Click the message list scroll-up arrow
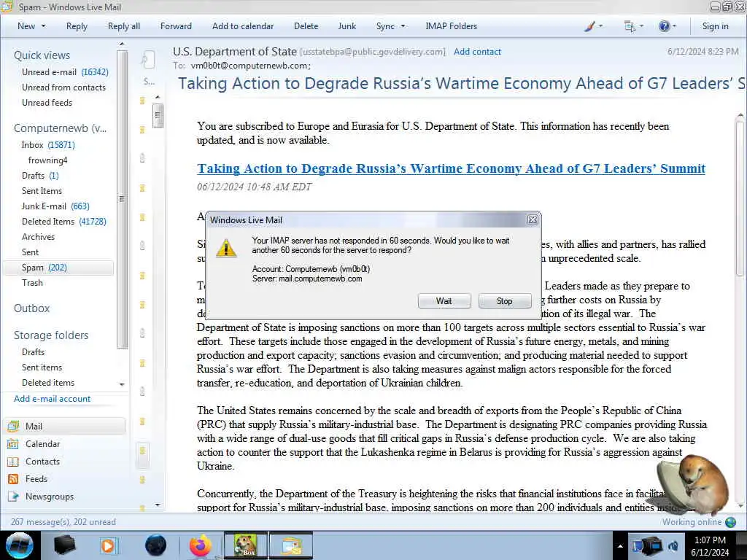747x560 pixels. point(158,97)
